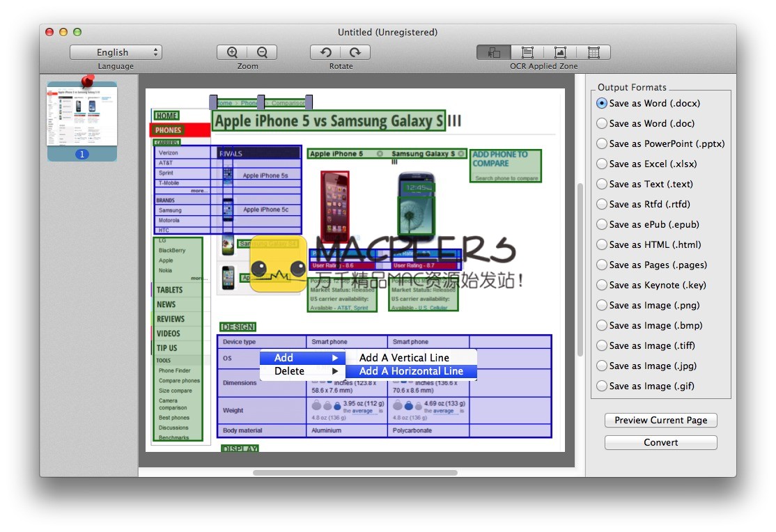Click the zoom in magnifier icon
The height and width of the screenshot is (532, 776).
(232, 52)
